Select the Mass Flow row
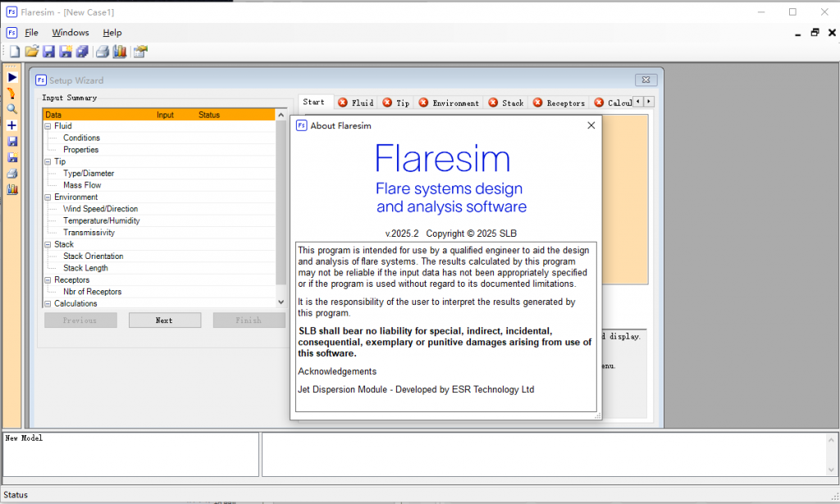Screen dimensions: 840x504 [82, 185]
